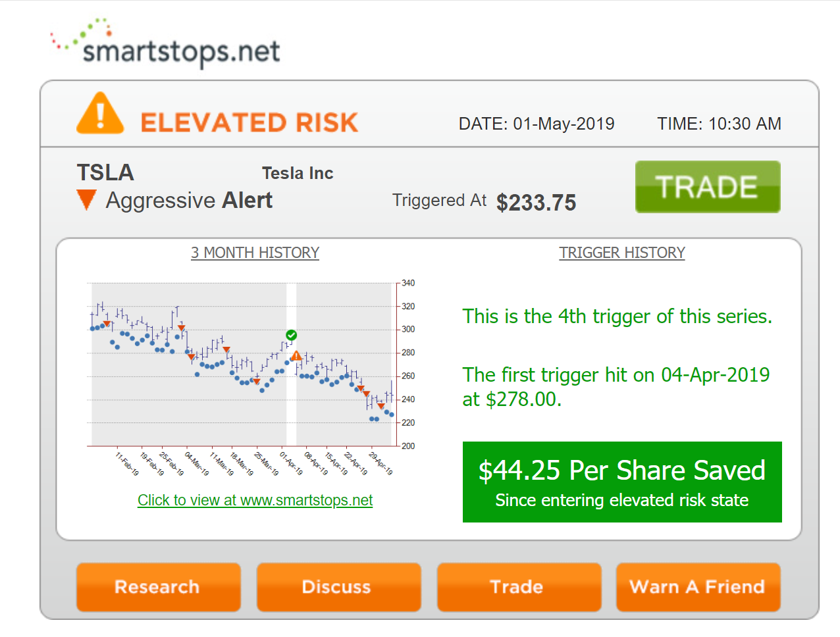Open the 3 MONTH HISTORY link
The image size is (840, 637).
(x=255, y=253)
